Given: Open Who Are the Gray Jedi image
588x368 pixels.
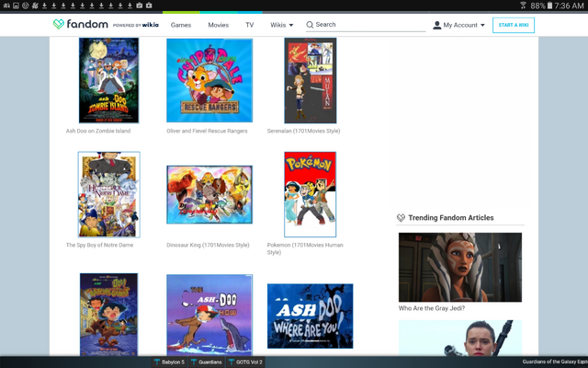Looking at the screenshot, I should [460, 267].
